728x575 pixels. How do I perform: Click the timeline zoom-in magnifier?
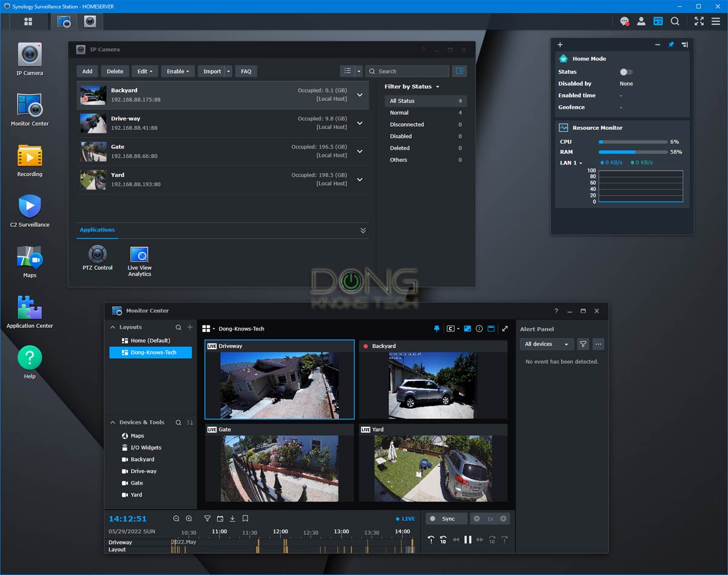coord(189,519)
